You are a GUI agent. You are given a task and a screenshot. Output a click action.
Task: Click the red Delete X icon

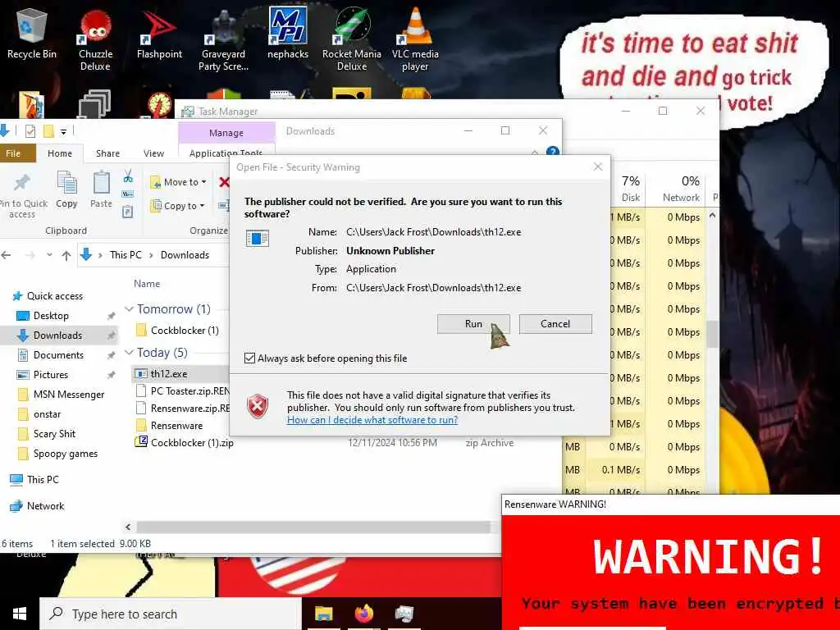(x=224, y=182)
